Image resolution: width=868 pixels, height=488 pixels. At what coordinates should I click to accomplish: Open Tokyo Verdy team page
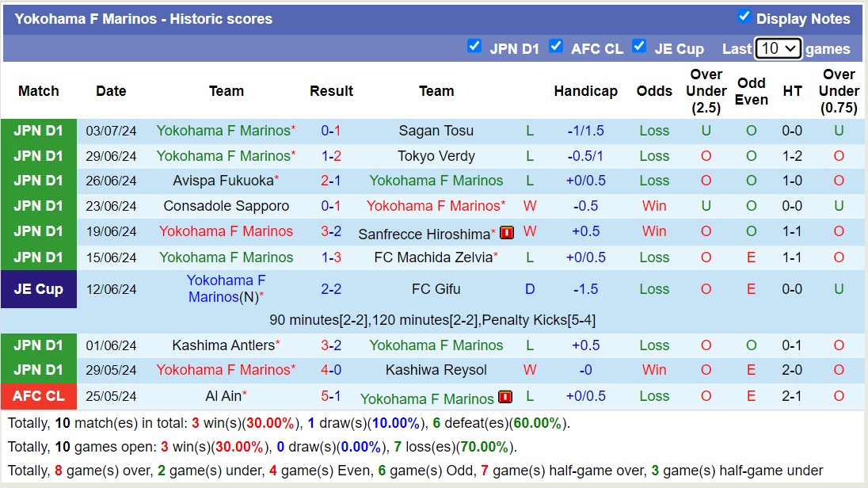pyautogui.click(x=436, y=156)
